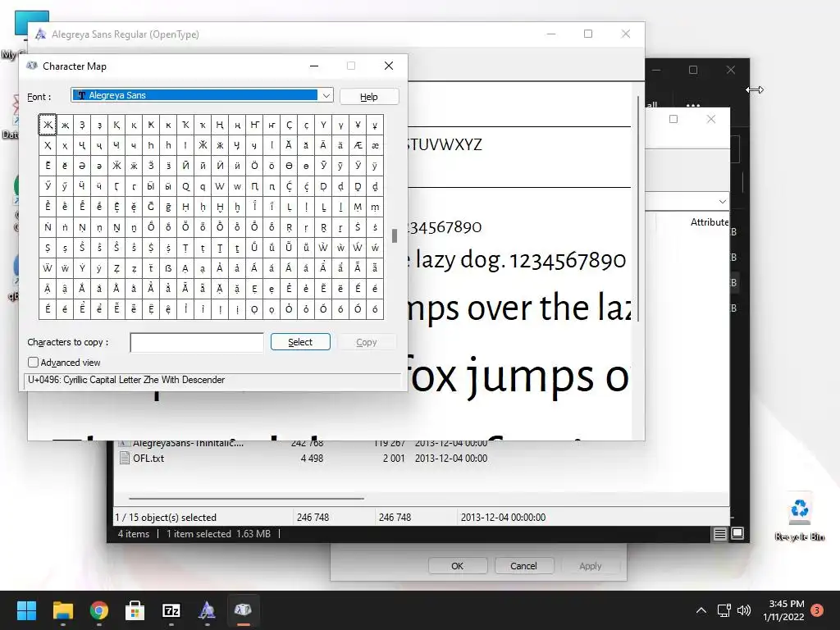
Task: Click the Help button in Character Map
Action: point(368,97)
